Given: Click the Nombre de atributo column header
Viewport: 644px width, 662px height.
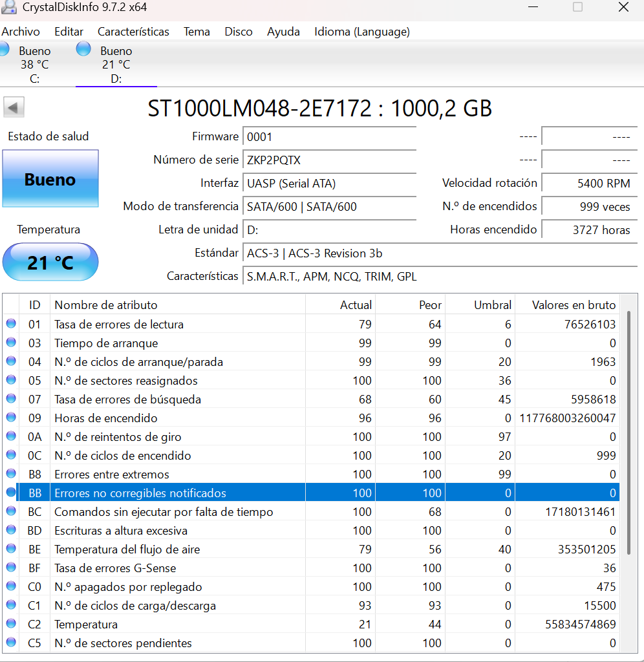Looking at the screenshot, I should 177,305.
